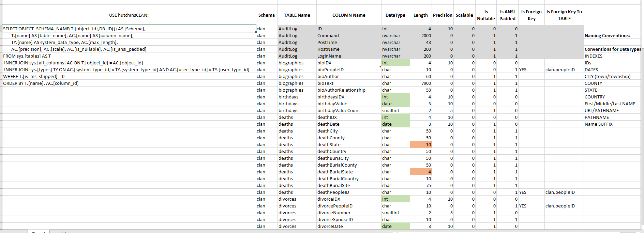Image resolution: width=644 pixels, height=233 pixels.
Task: Select the "USE hutchinsCLAN;" header cell
Action: pyautogui.click(x=129, y=15)
